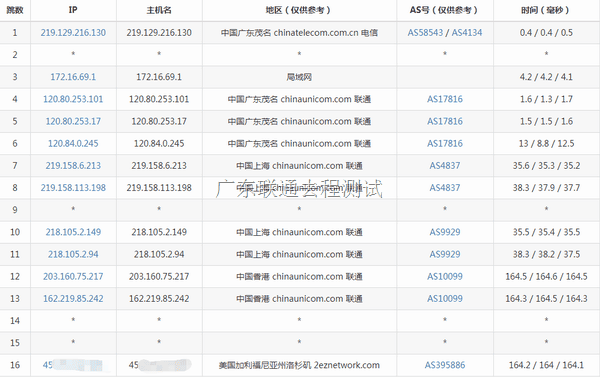Image resolution: width=600 pixels, height=378 pixels.
Task: Select time value 35.6 / 35.3 / 35.2
Action: (546, 166)
